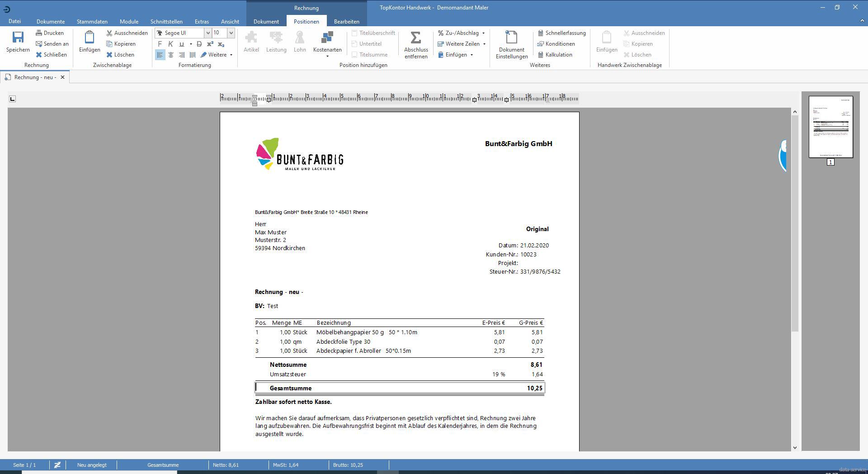Screen dimensions: 868x474
Task: Expand the font size dropdown
Action: (x=231, y=33)
